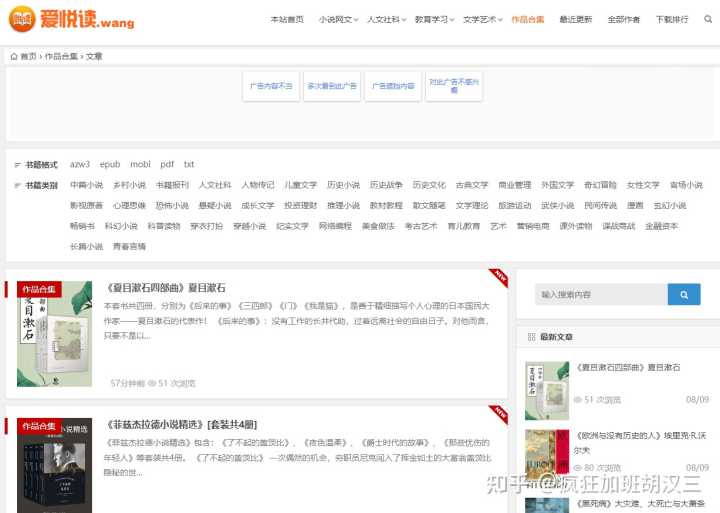720x513 pixels.
Task: Select the 武侠小说 book category
Action: coord(557,206)
